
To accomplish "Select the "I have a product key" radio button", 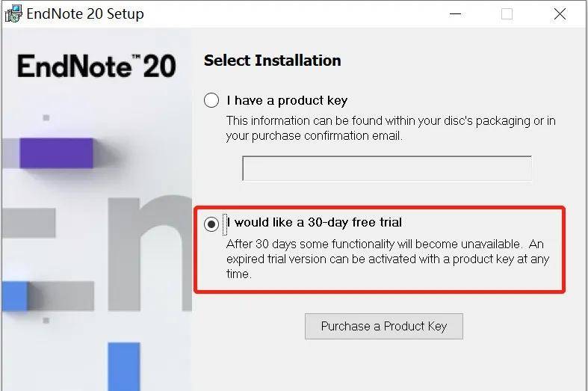I will point(211,100).
